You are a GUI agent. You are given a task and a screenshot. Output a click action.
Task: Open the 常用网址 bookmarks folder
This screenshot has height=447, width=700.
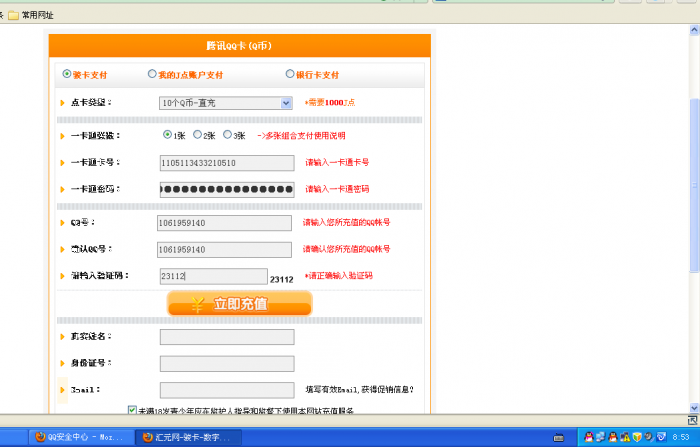pos(31,15)
